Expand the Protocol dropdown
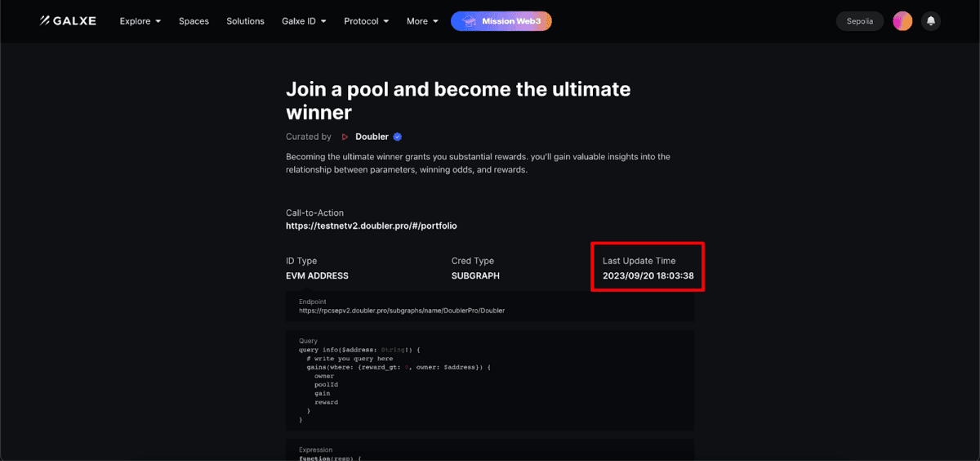Viewport: 980px width, 461px height. pos(367,21)
